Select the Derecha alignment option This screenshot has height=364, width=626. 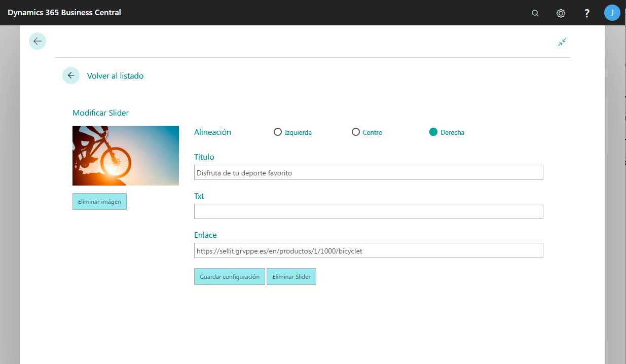click(x=433, y=132)
